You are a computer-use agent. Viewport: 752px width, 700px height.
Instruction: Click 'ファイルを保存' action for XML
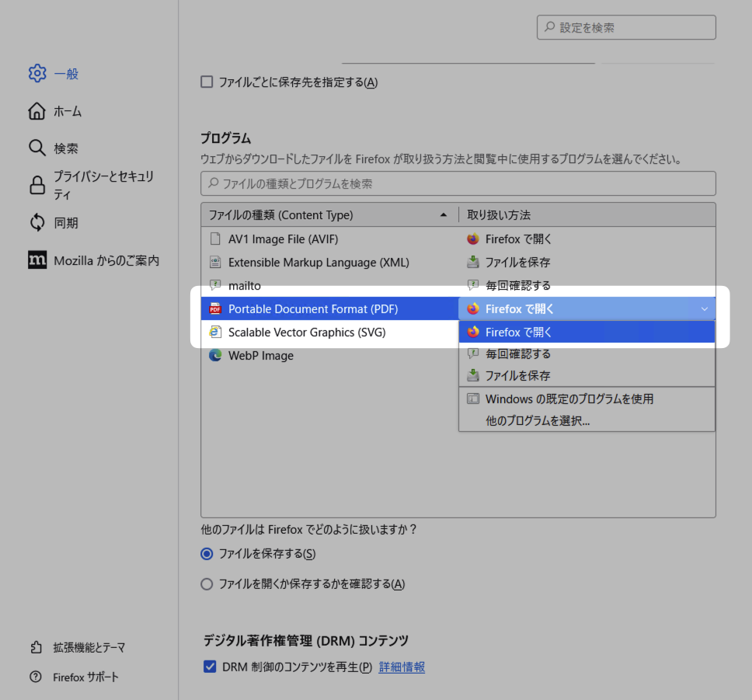[517, 263]
